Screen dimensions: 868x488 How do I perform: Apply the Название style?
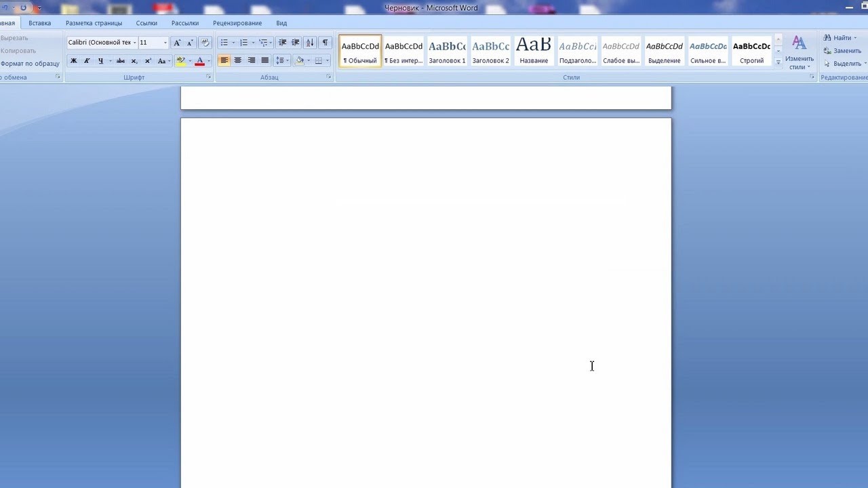point(534,51)
